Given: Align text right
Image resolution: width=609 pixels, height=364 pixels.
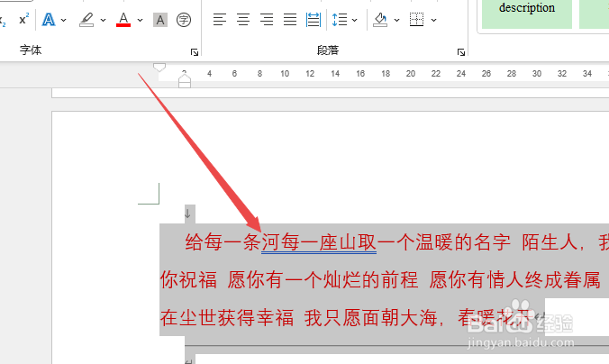Looking at the screenshot, I should click(x=267, y=20).
